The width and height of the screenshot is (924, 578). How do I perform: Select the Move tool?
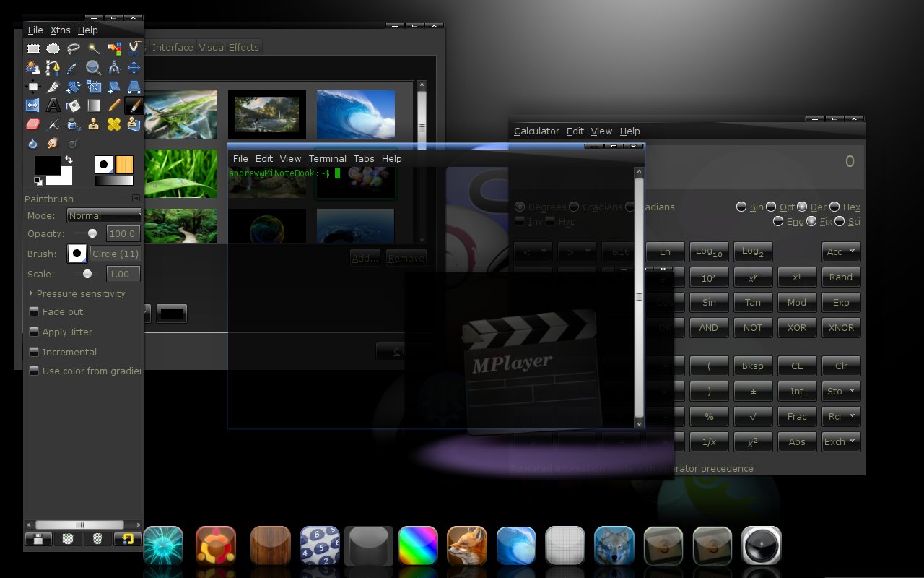pyautogui.click(x=134, y=68)
